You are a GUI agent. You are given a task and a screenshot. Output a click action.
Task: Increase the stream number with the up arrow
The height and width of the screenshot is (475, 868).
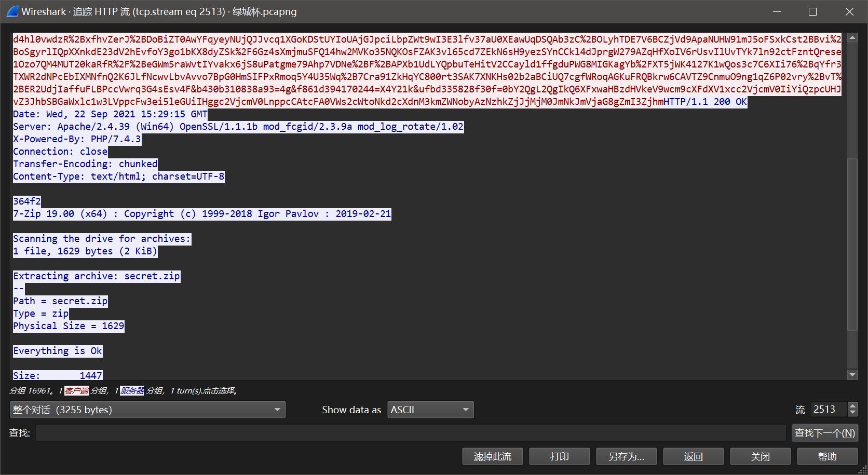coord(852,406)
